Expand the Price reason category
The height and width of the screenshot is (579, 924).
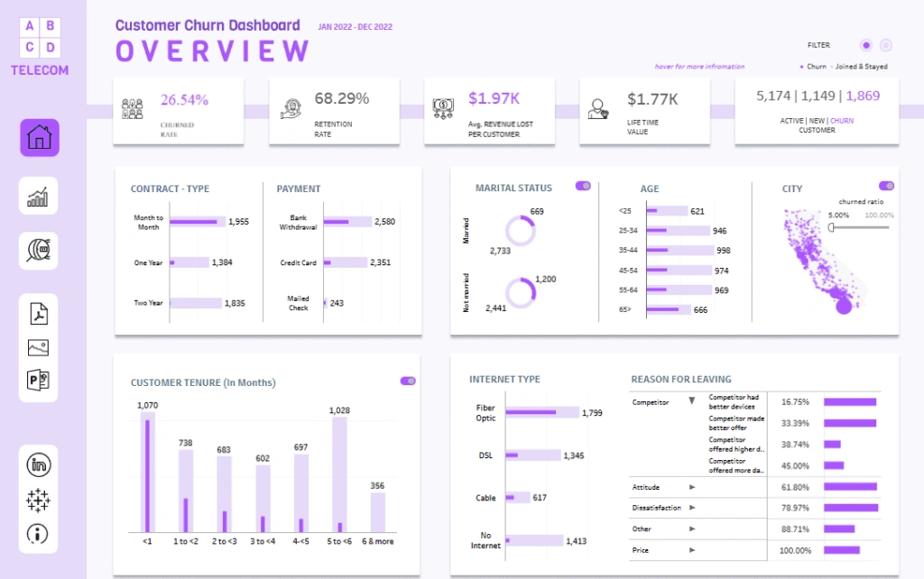(692, 549)
